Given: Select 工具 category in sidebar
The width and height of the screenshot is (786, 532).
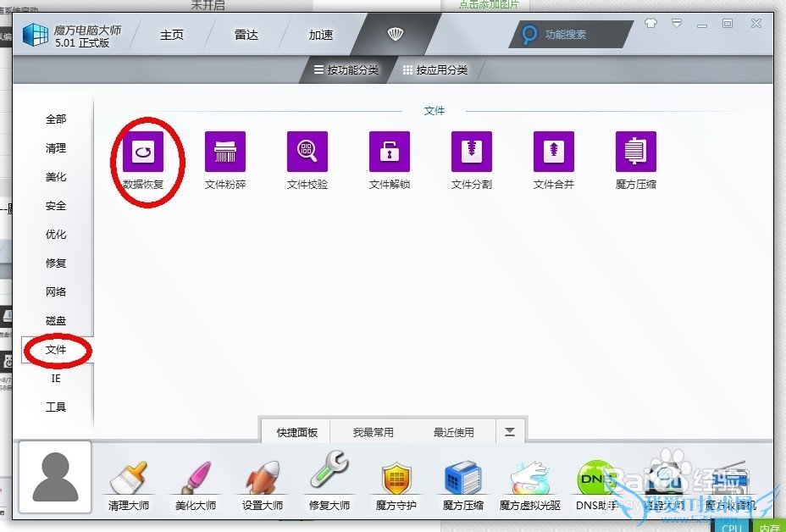Looking at the screenshot, I should [56, 407].
